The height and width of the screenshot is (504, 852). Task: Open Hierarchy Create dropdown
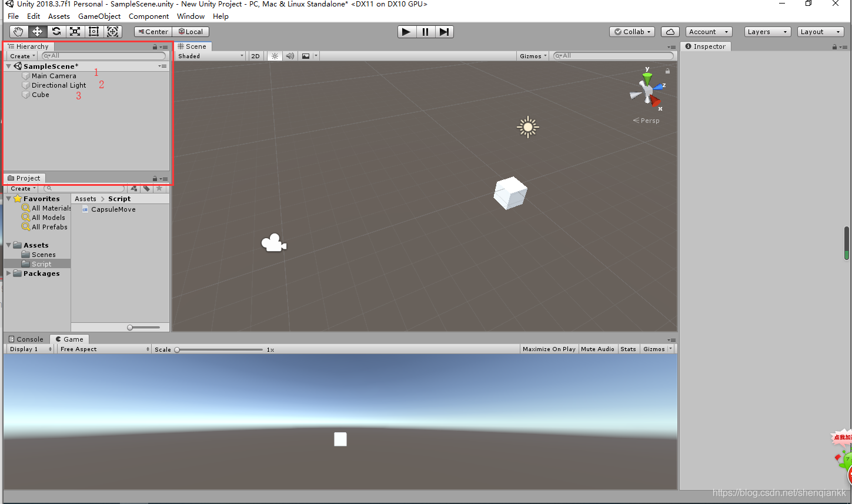coord(23,56)
